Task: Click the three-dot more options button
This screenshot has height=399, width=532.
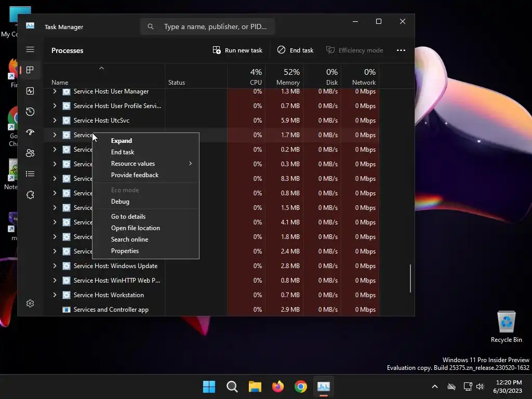Action: [401, 50]
